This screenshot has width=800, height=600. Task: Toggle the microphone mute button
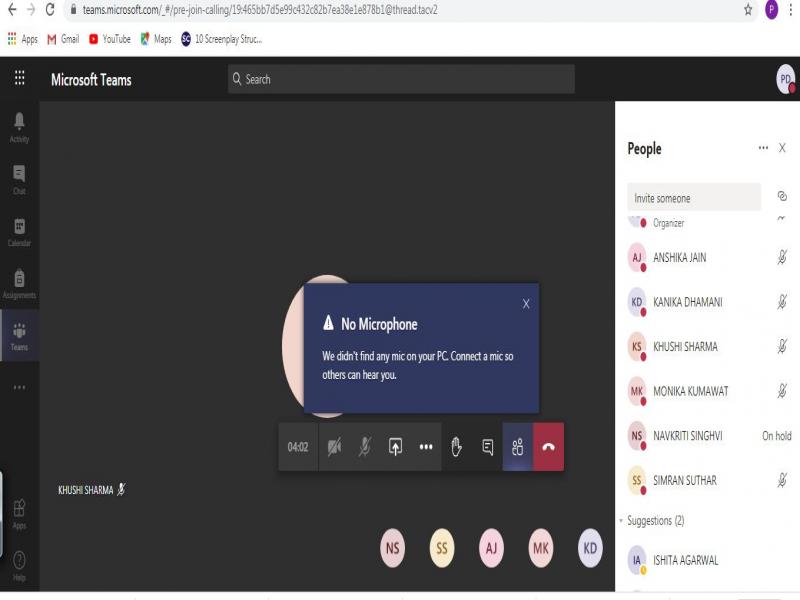[365, 447]
